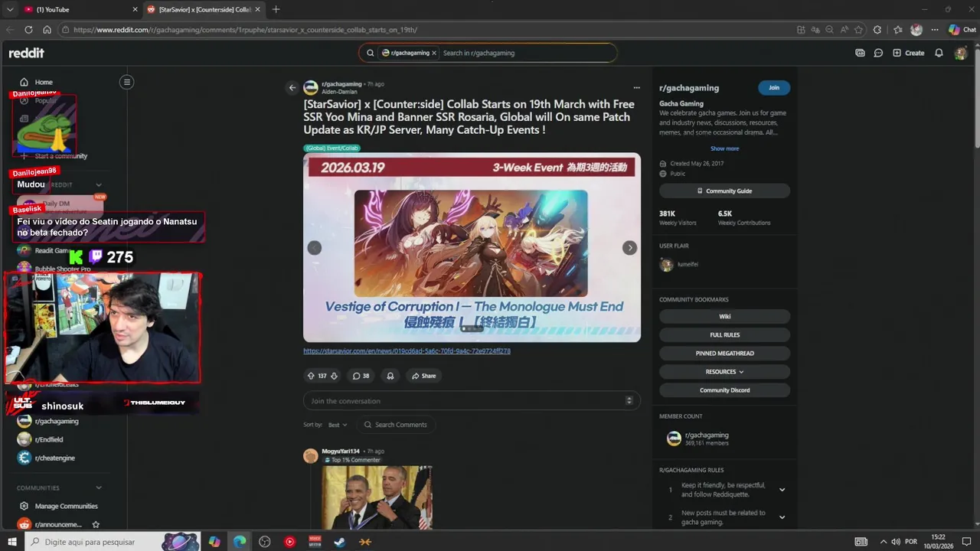Open the Wiki bookmark

724,316
